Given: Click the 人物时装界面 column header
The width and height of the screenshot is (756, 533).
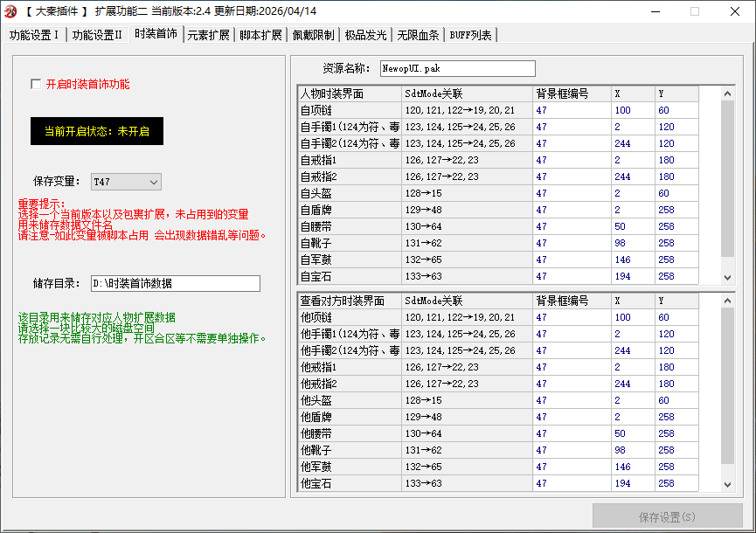Looking at the screenshot, I should tap(350, 93).
